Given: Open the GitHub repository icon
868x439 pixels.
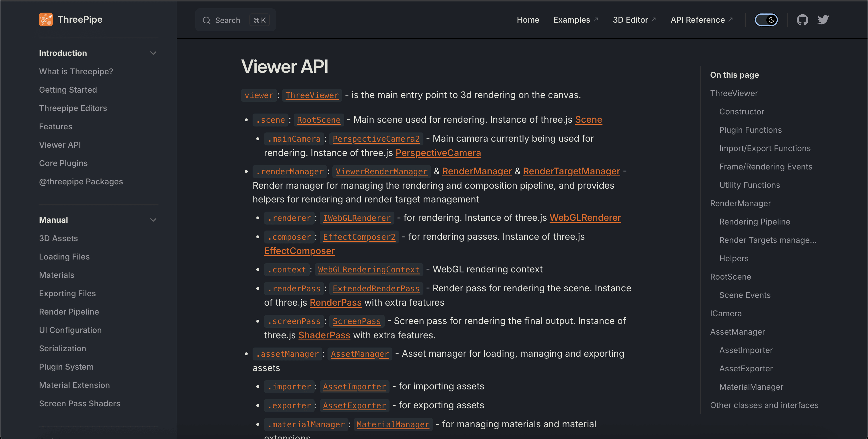Looking at the screenshot, I should [x=802, y=20].
